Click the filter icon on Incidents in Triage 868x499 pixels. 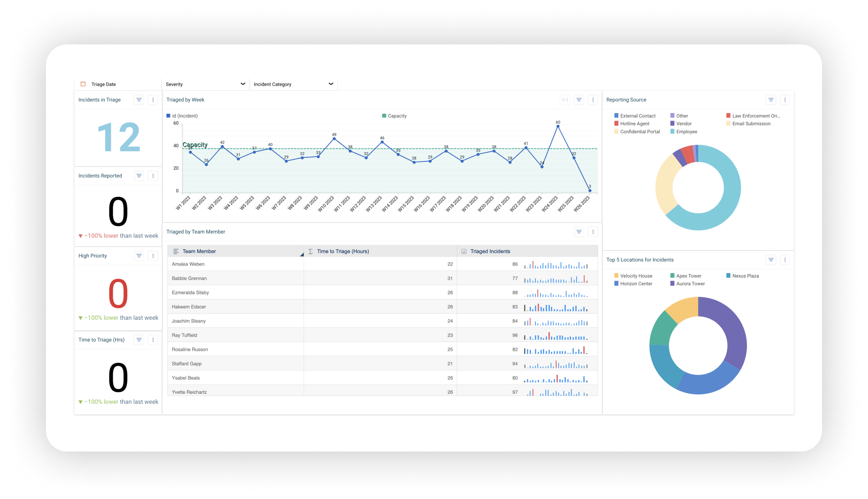point(139,100)
